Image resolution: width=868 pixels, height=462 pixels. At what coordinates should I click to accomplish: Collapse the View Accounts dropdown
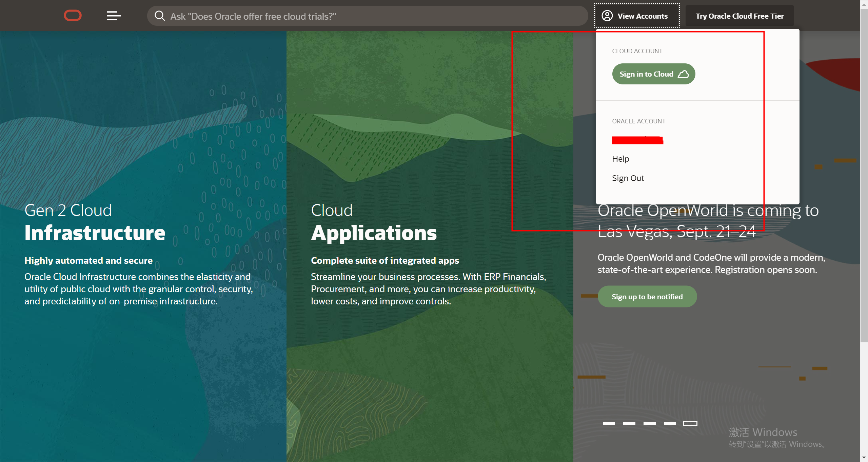click(x=636, y=16)
